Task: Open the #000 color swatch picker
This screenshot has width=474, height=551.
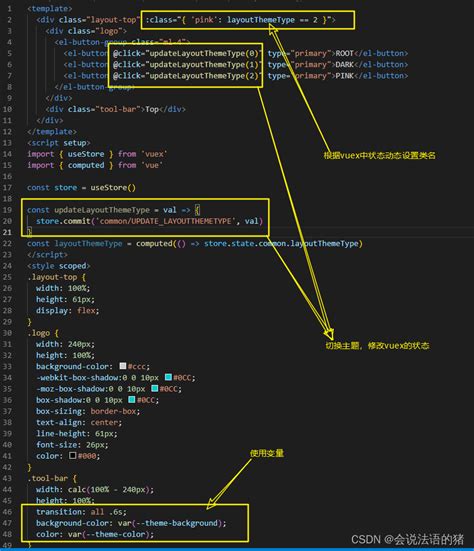Action: (73, 455)
